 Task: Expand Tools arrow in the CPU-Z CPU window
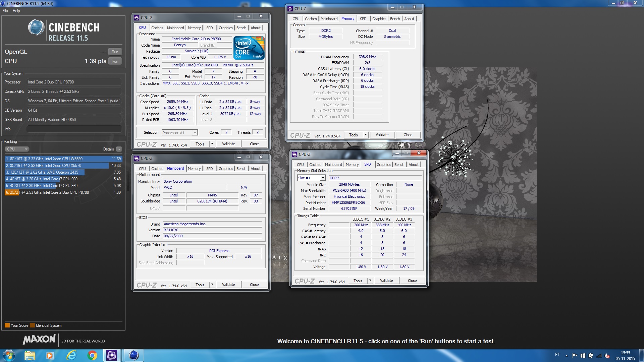click(212, 144)
